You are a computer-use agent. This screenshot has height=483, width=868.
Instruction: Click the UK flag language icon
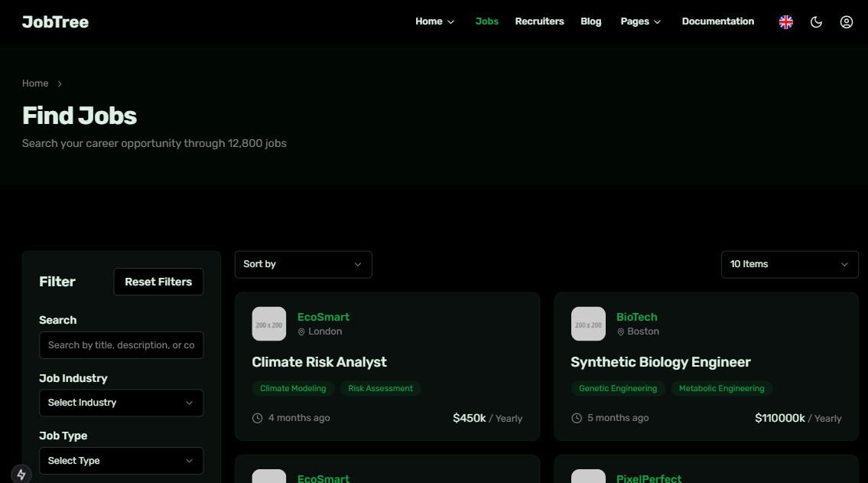[785, 21]
